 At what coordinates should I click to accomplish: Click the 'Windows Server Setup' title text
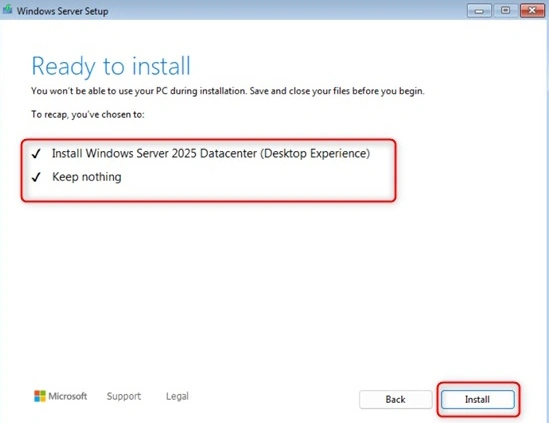pyautogui.click(x=63, y=11)
